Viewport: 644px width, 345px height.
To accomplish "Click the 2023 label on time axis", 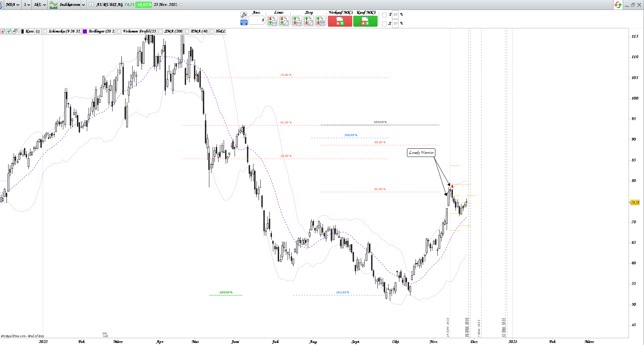I will (513, 342).
